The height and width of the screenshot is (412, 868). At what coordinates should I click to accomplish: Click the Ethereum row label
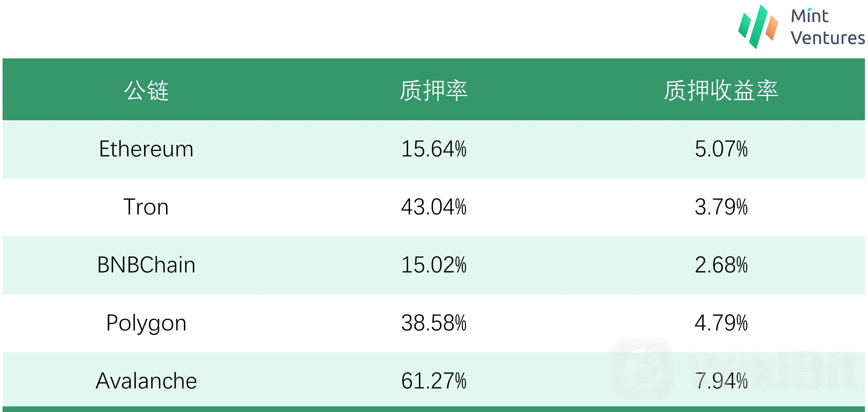coord(146,149)
